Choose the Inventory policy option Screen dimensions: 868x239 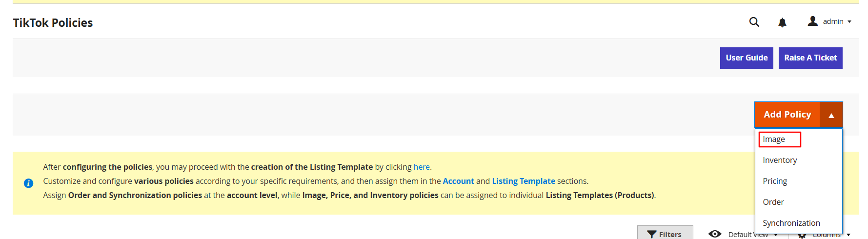[780, 160]
